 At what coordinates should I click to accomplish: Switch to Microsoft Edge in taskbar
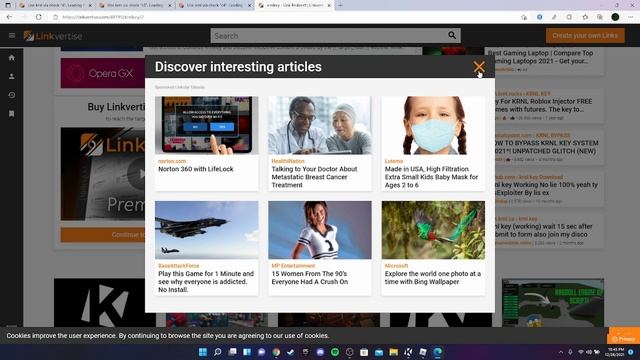[438, 352]
